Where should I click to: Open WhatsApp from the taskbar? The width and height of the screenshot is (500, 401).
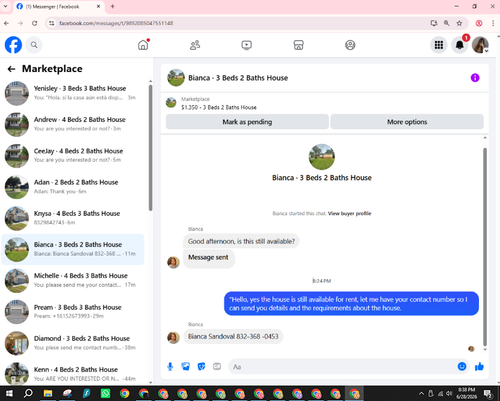105,393
